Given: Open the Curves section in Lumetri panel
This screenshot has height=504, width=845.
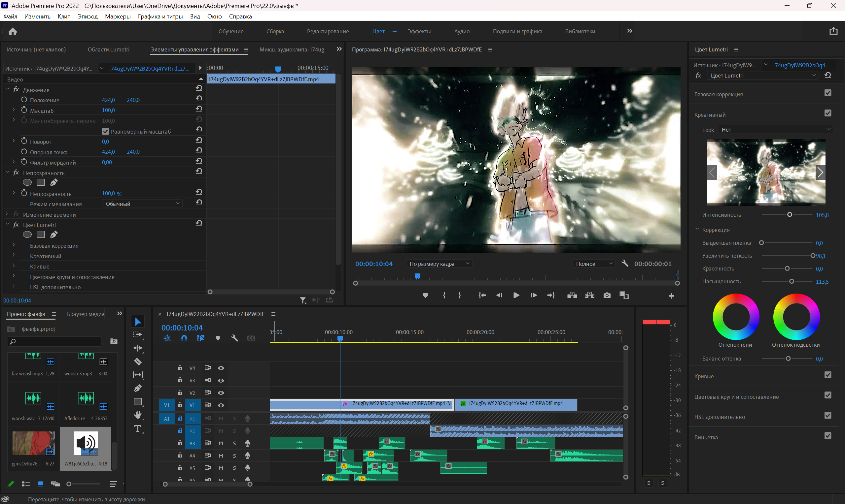Looking at the screenshot, I should [x=704, y=376].
